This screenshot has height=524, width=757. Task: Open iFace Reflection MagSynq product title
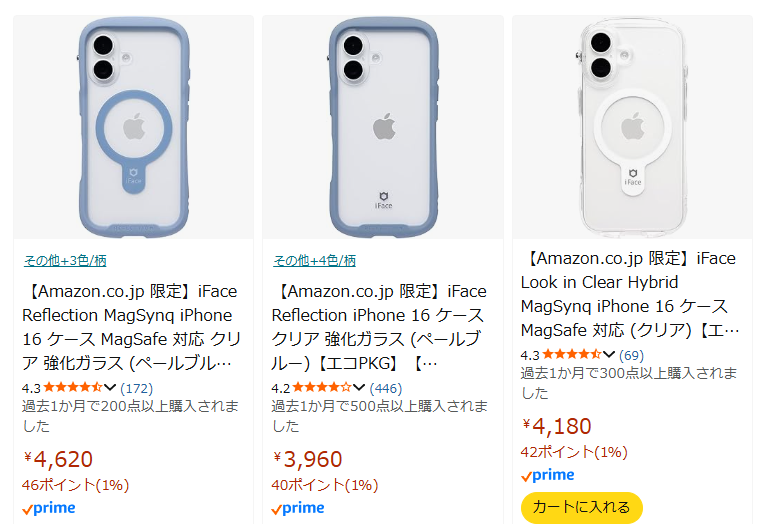pyautogui.click(x=129, y=327)
